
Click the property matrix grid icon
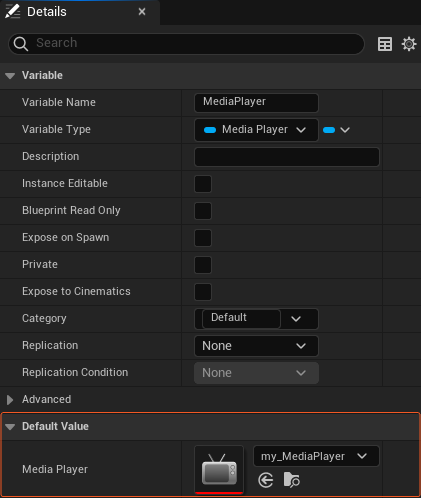tap(385, 44)
